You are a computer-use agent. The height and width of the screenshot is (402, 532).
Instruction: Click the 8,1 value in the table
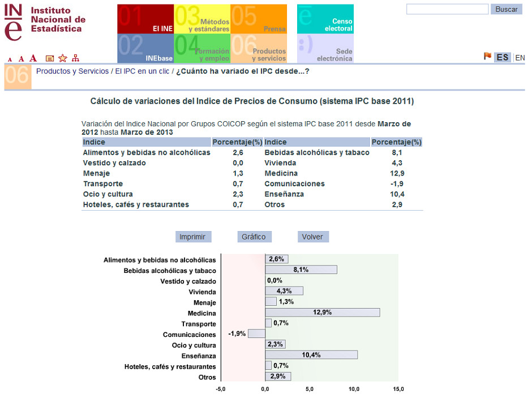click(397, 153)
